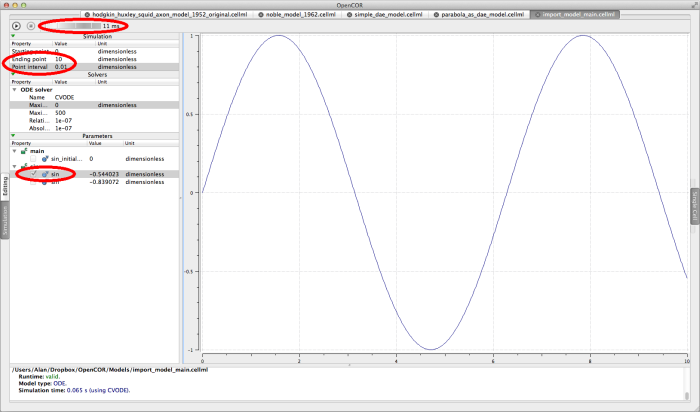This screenshot has height=412, width=700.
Task: Tick the checkbox in the last parameter row
Action: coord(34,182)
